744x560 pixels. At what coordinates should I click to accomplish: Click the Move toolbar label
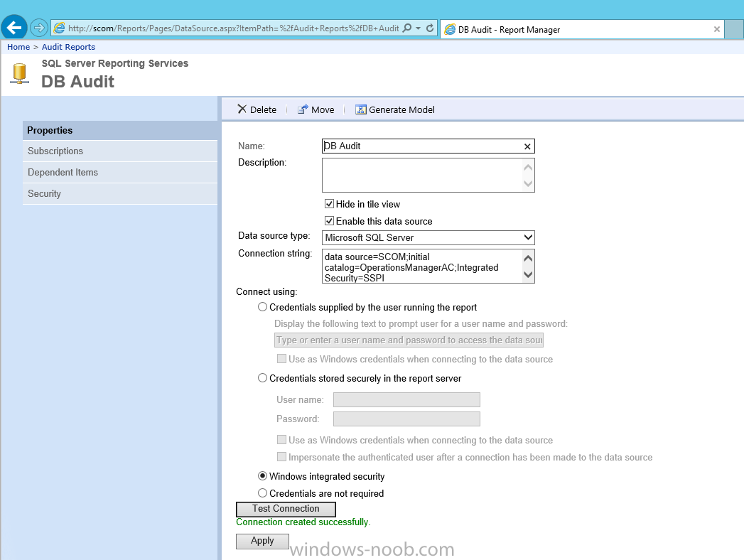point(323,109)
